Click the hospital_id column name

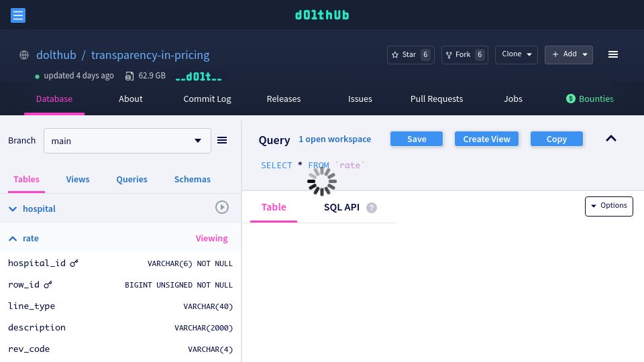tap(37, 263)
